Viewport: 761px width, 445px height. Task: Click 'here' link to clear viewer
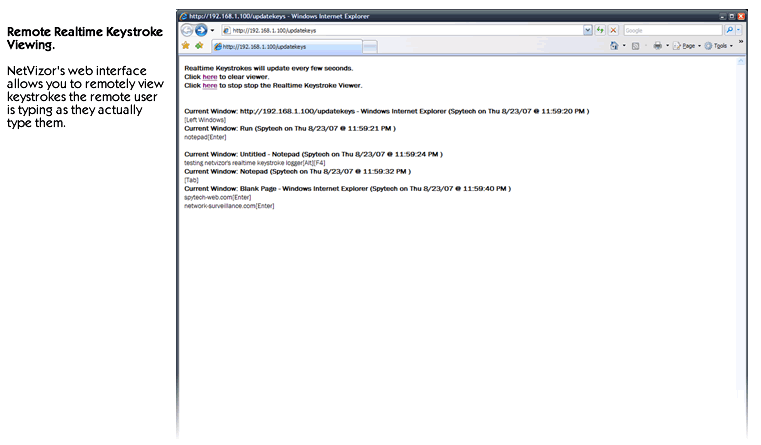209,77
